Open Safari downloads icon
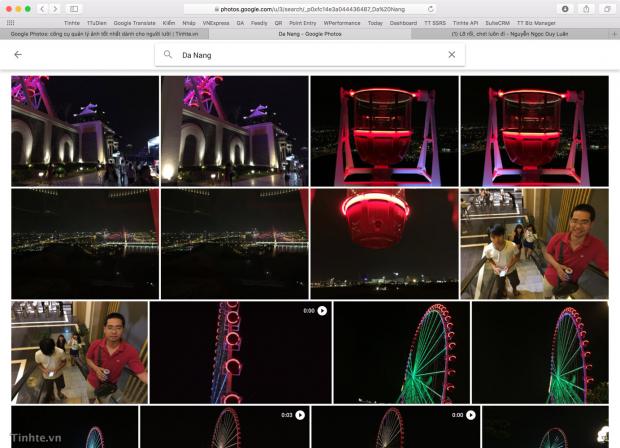 [565, 9]
